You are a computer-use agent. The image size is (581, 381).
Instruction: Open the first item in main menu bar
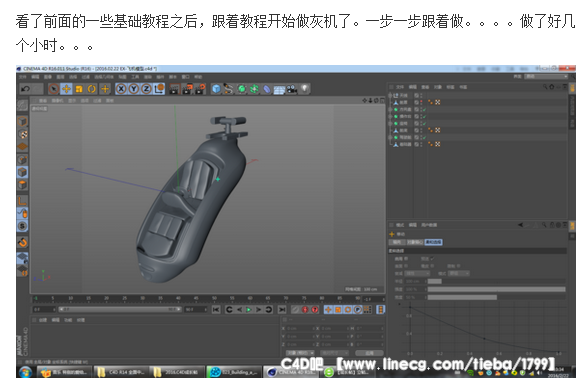(x=23, y=77)
